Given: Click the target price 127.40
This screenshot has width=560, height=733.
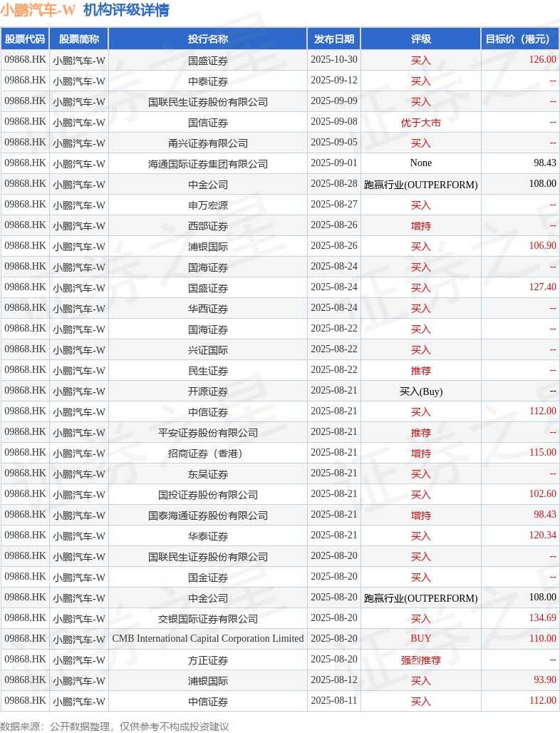Looking at the screenshot, I should 543,287.
